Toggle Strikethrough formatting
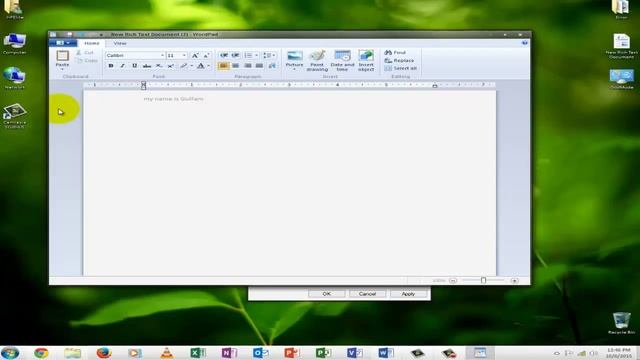This screenshot has height=360, width=640. point(147,66)
